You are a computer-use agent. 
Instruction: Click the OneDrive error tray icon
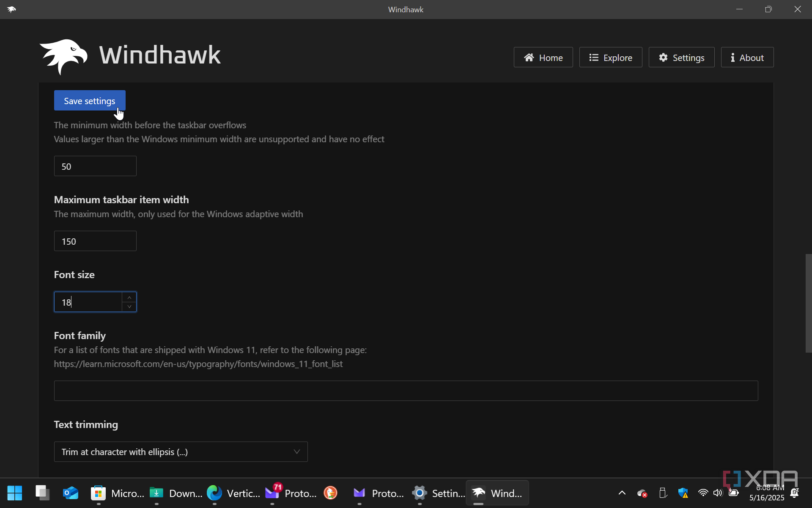pos(642,493)
